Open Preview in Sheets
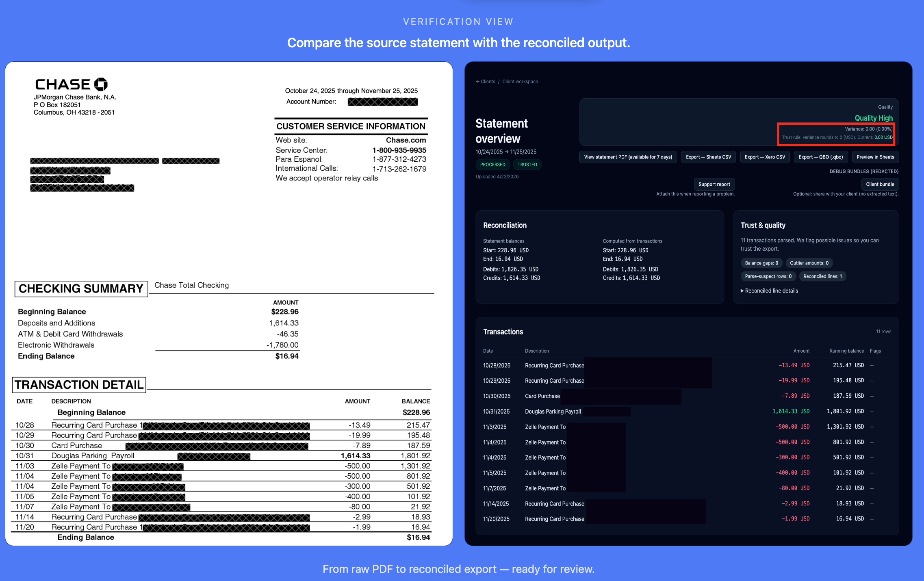This screenshot has width=924, height=581. tap(875, 157)
